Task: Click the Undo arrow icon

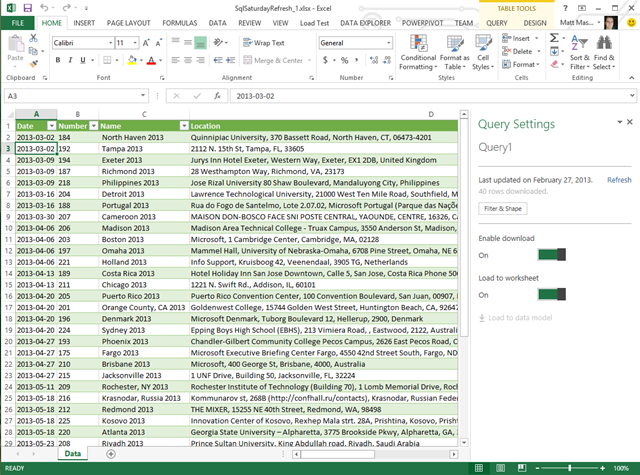Action: [x=44, y=8]
